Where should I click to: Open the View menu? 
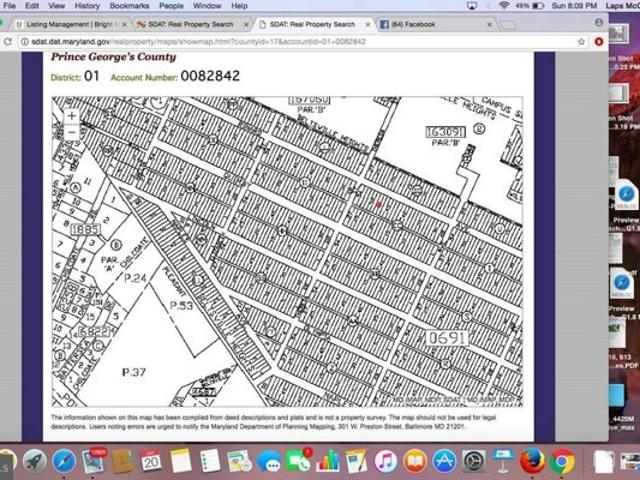click(x=56, y=6)
